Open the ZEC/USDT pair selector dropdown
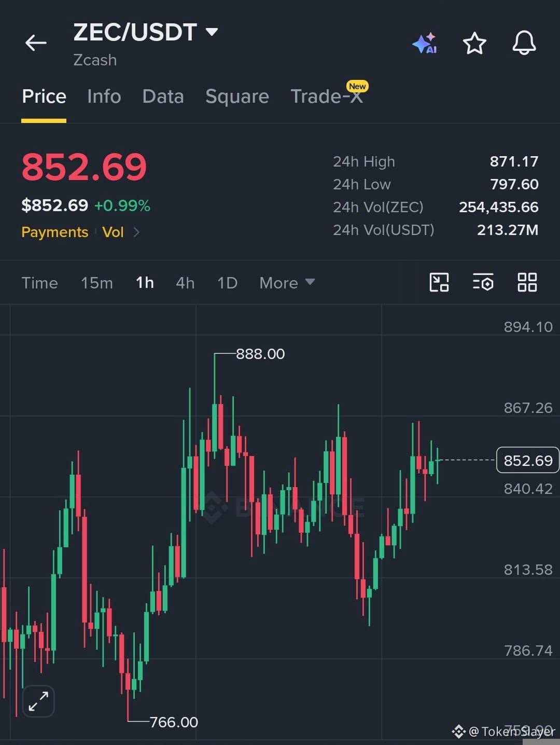The width and height of the screenshot is (560, 745). point(146,32)
